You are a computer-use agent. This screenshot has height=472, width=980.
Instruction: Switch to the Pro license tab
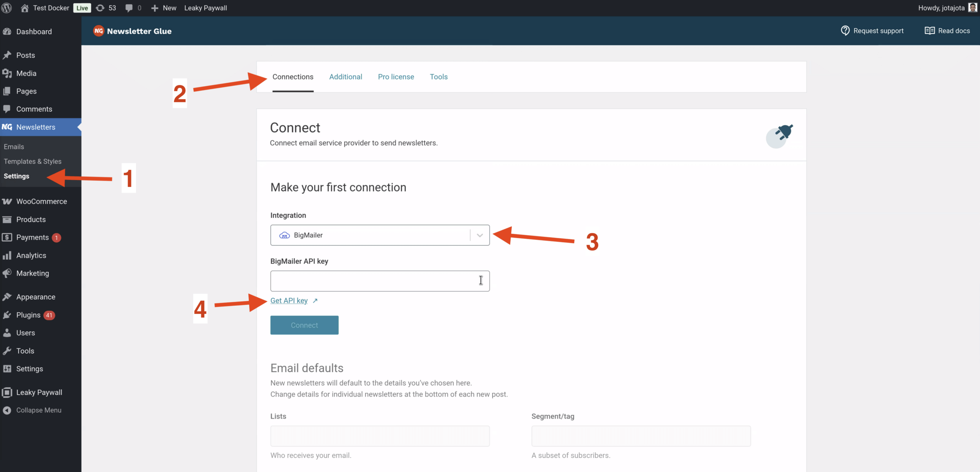click(x=396, y=77)
